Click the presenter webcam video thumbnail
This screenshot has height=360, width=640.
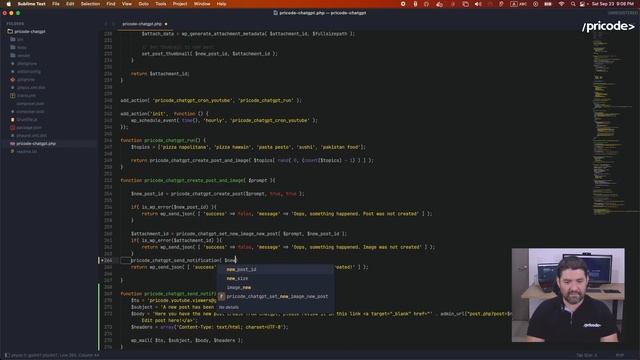point(568,295)
